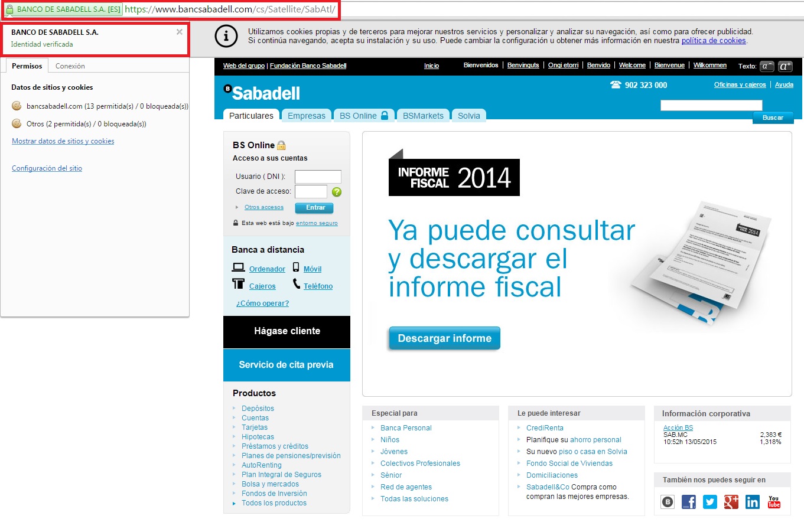Open the Google+ icon

(x=731, y=502)
